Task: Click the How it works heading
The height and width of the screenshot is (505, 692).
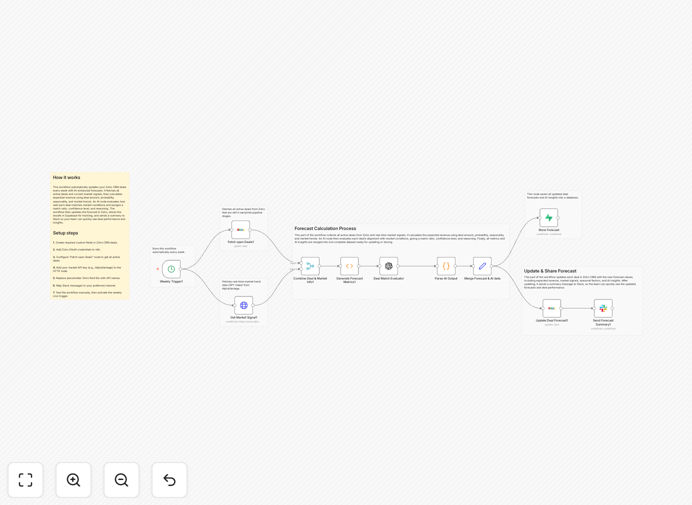Action: click(x=67, y=177)
